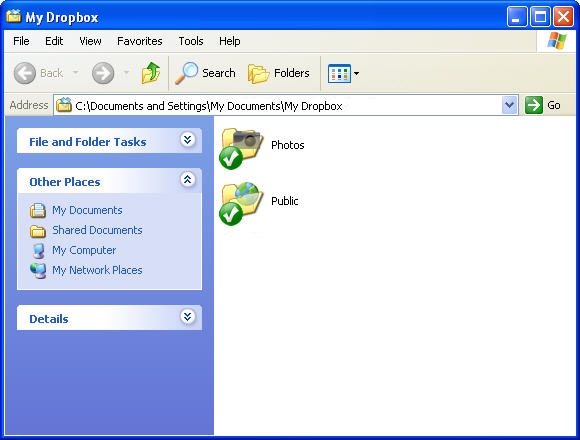The height and width of the screenshot is (440, 580).
Task: Click the Search magnifier icon
Action: click(186, 73)
